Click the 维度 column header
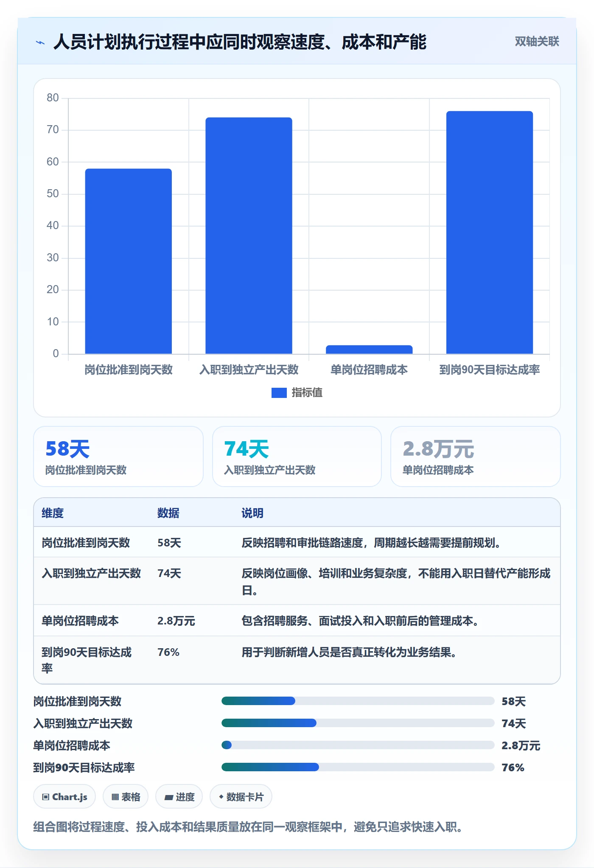Image resolution: width=594 pixels, height=868 pixels. pos(53,513)
